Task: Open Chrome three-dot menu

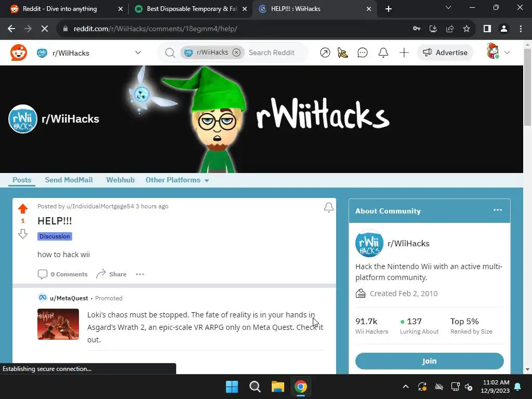Action: (x=521, y=29)
